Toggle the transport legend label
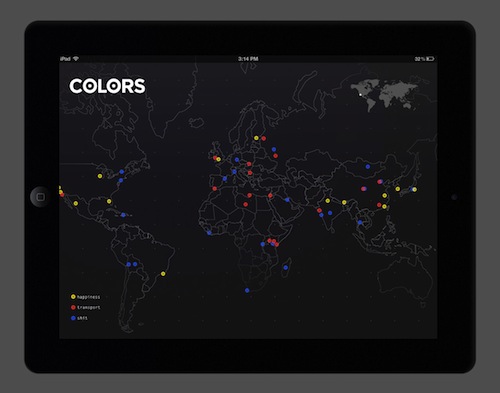Screen dimensions: 500x393 tap(88, 307)
